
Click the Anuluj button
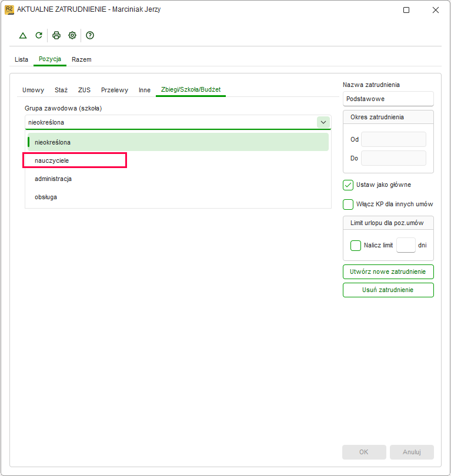[x=412, y=452]
